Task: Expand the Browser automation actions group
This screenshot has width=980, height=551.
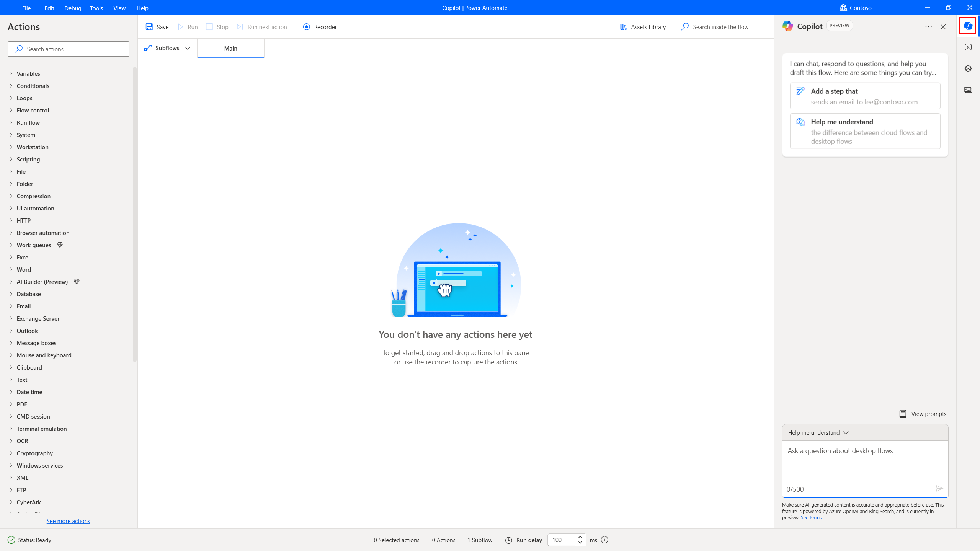Action: (x=43, y=233)
